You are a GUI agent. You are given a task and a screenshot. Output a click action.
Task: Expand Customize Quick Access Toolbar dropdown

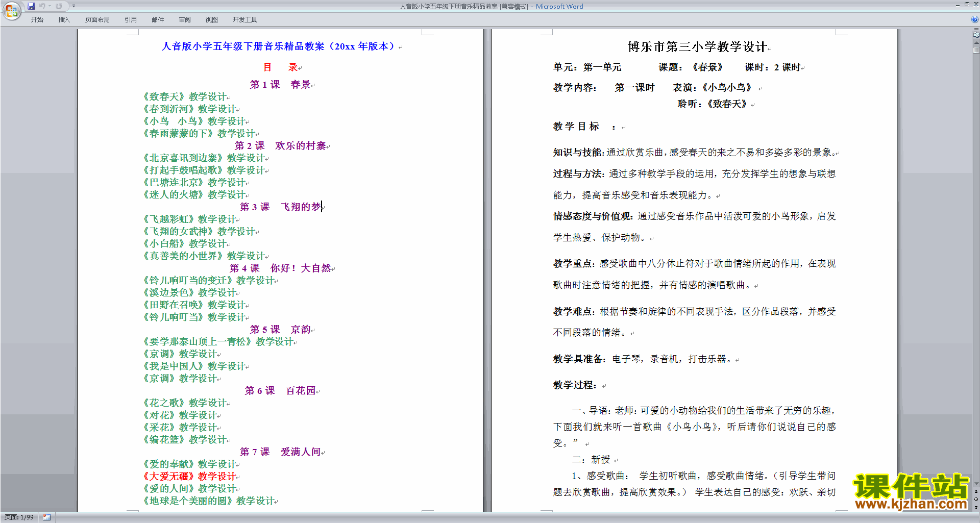[73, 6]
